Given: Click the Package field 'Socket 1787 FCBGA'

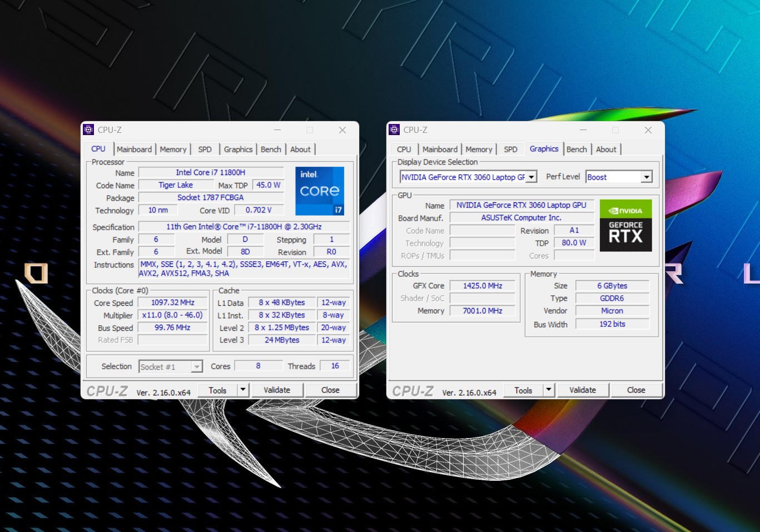Looking at the screenshot, I should click(211, 197).
